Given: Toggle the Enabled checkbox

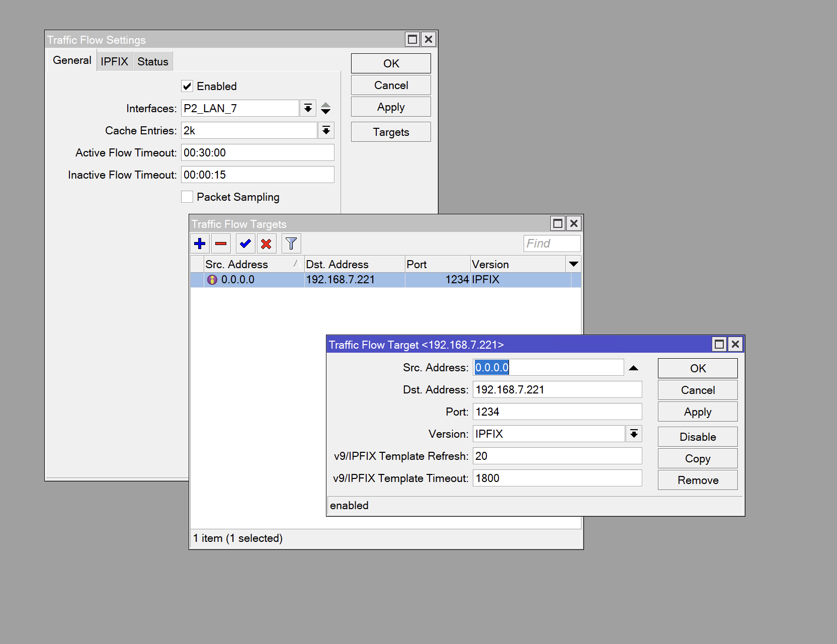Looking at the screenshot, I should (x=187, y=86).
